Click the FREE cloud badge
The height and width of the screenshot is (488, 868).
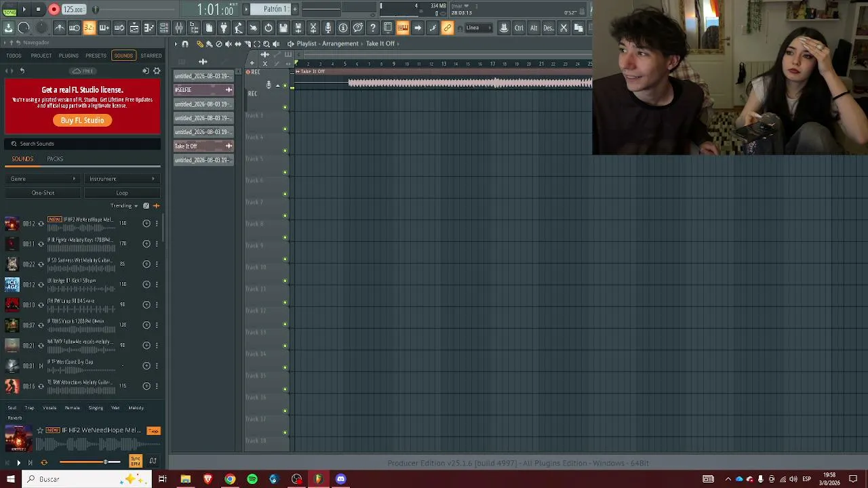click(x=83, y=71)
